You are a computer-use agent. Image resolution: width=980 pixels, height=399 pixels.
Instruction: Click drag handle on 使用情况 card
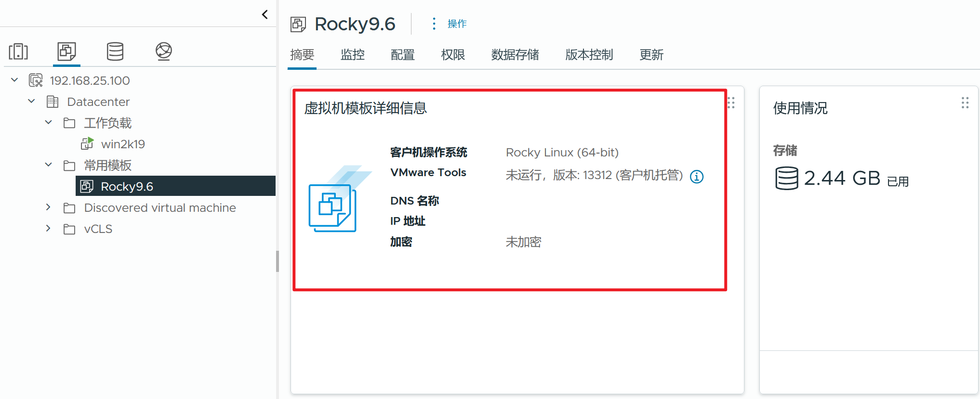point(965,103)
